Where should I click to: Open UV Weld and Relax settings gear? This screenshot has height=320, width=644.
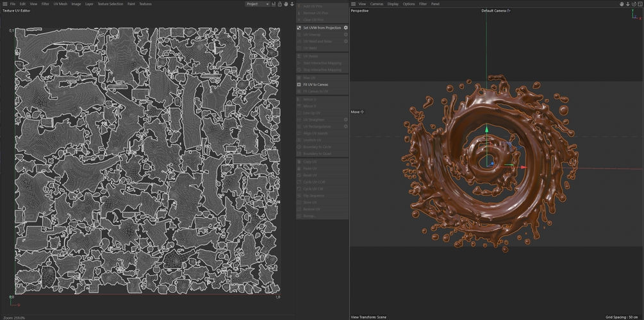pyautogui.click(x=346, y=41)
